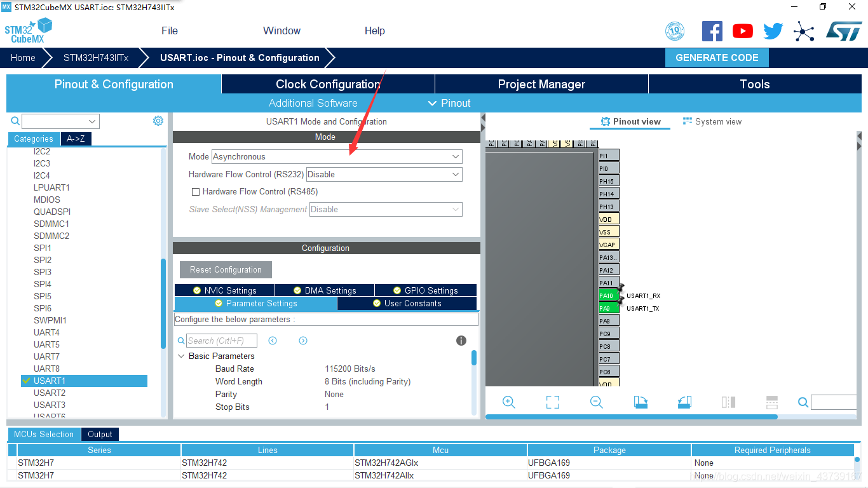This screenshot has height=488, width=868.
Task: Open the NVIC Settings tab
Action: (224, 290)
